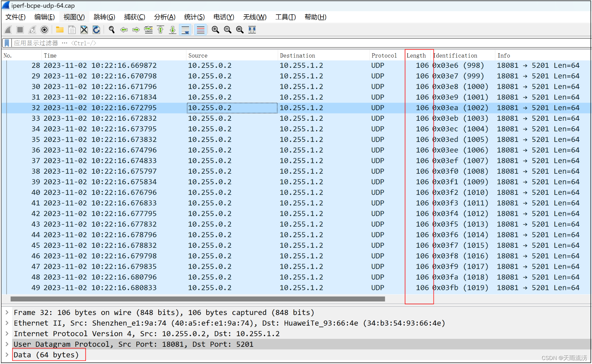Open the 统计(S) menu
The width and height of the screenshot is (592, 364).
pos(194,17)
